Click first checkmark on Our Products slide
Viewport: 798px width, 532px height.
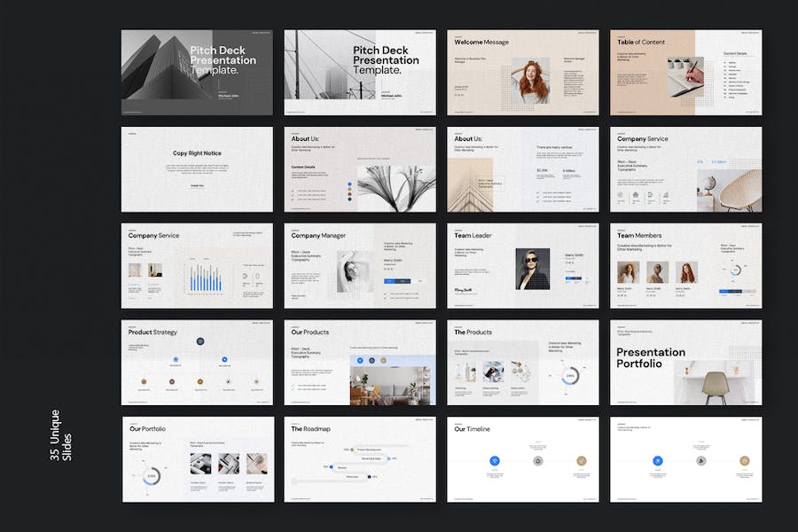(x=293, y=386)
